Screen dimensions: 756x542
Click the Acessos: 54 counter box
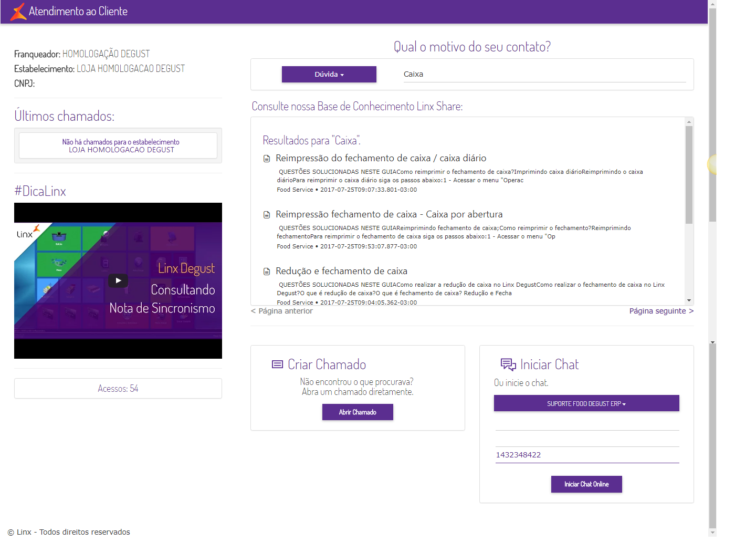click(x=118, y=389)
